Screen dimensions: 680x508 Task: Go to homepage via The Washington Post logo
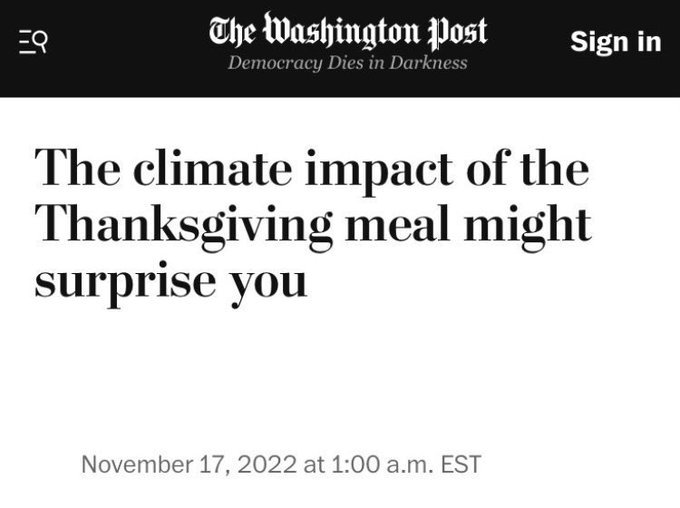coord(348,31)
